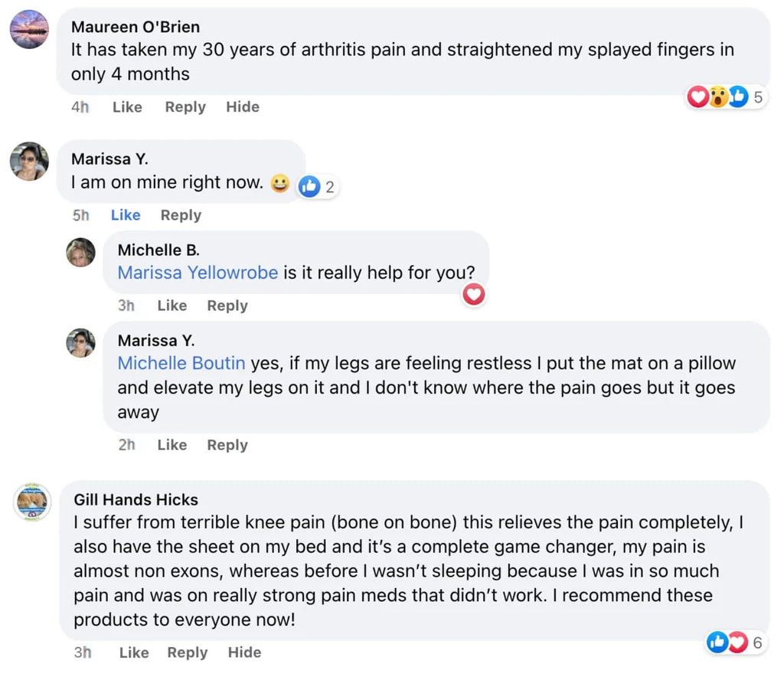Hide Maureen O'Brien's comment
784x680 pixels.
(243, 107)
